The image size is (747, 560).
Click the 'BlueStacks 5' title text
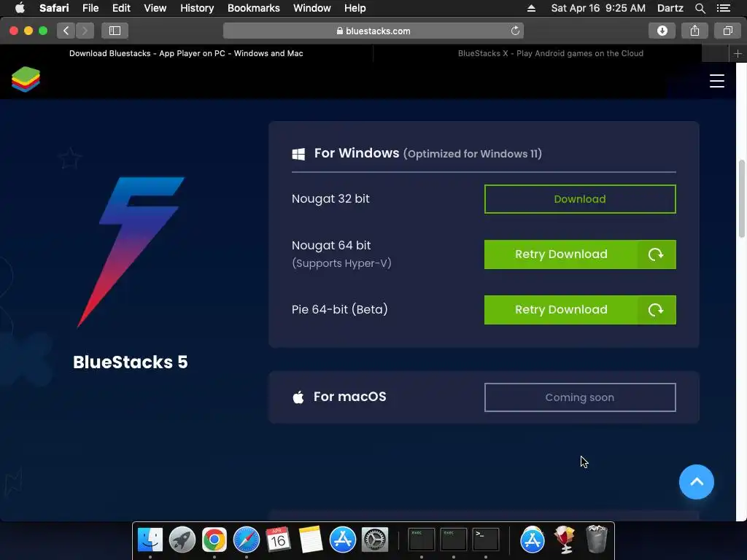131,362
